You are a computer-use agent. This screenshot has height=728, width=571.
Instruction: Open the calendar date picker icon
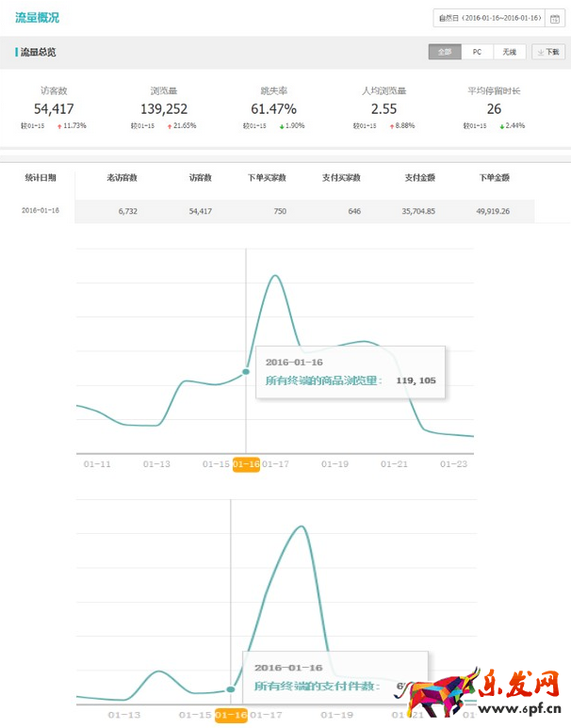click(555, 18)
